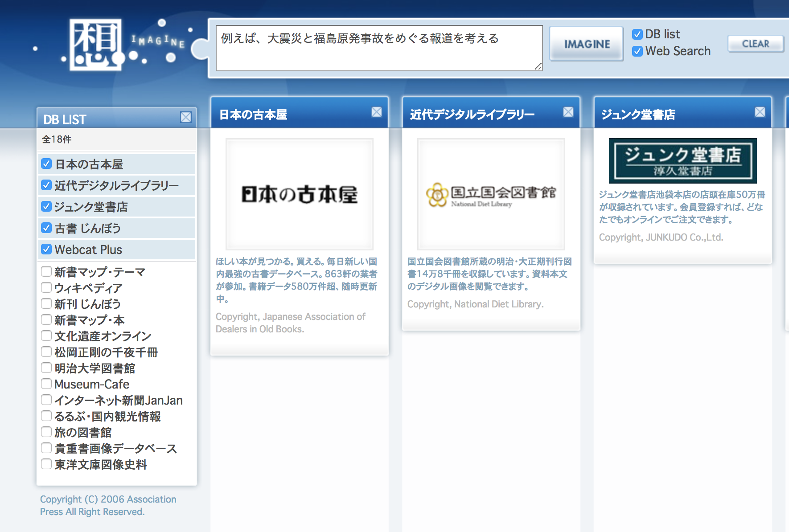Uncheck the Web Search option
The height and width of the screenshot is (532, 789).
(637, 51)
